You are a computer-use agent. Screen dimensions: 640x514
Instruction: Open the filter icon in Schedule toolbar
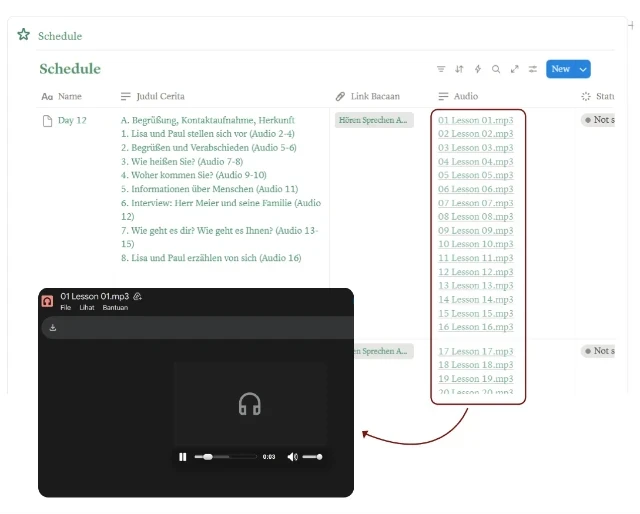point(441,69)
